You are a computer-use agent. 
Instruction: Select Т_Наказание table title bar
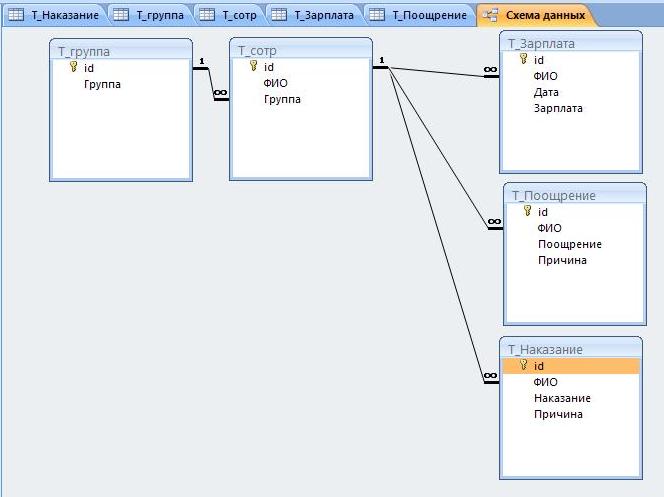[x=571, y=349]
